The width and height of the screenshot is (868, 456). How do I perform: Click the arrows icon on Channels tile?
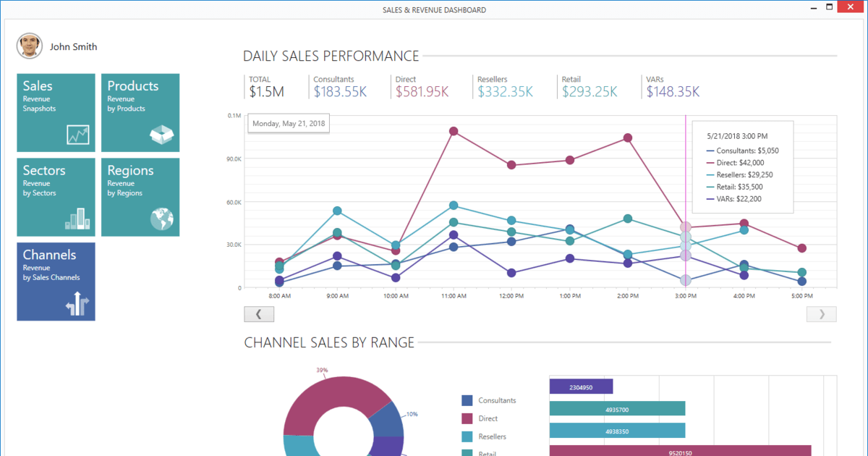77,305
